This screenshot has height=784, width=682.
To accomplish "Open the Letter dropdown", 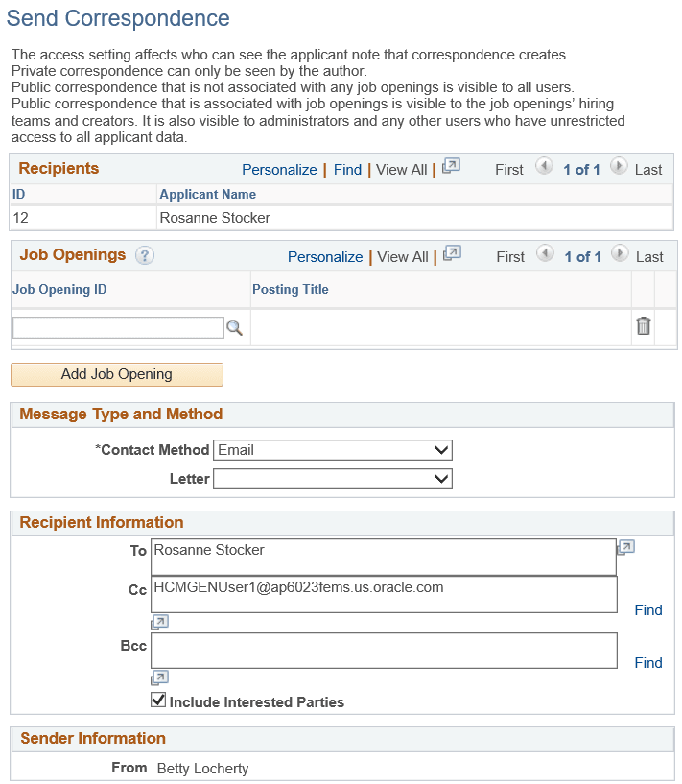I will (x=440, y=478).
